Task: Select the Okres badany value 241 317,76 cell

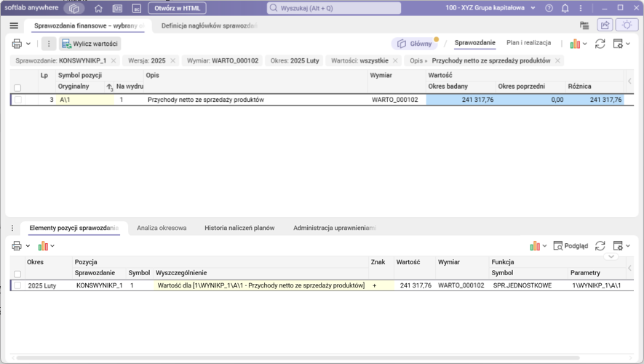Action: tap(461, 100)
